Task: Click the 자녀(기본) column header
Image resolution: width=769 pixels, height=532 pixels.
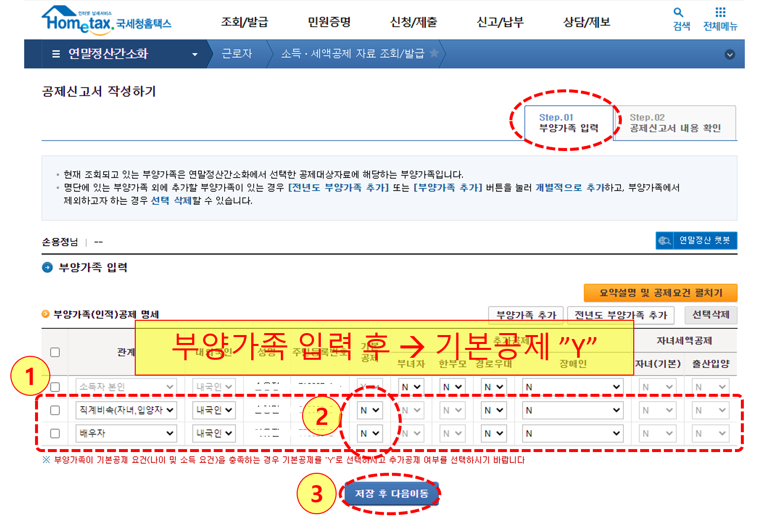Action: point(658,364)
